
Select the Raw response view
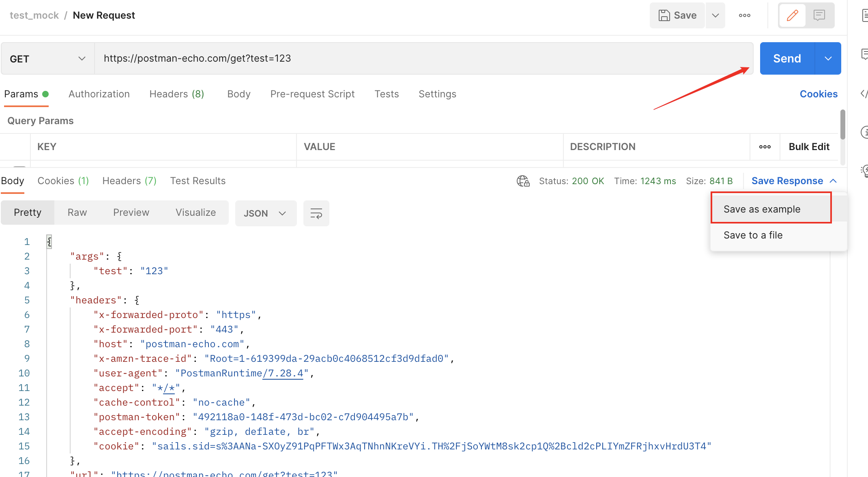click(x=77, y=213)
